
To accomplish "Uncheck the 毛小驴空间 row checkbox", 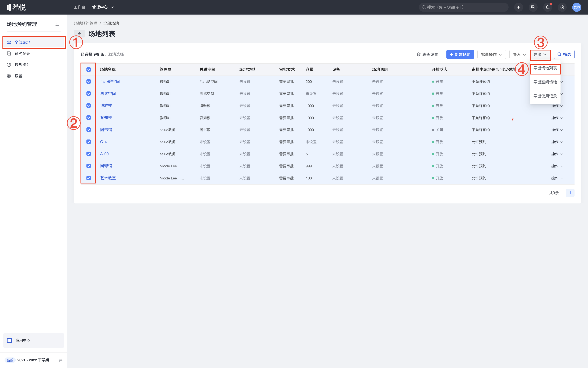I will [89, 81].
